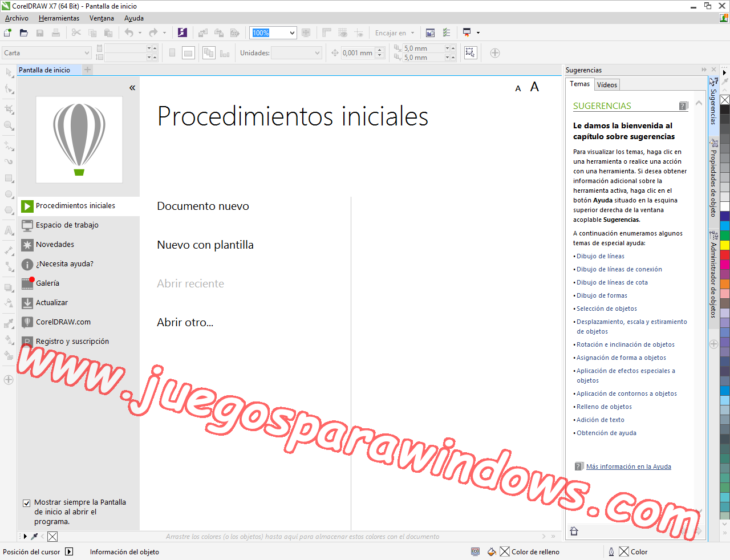Open the zoom level 100% dropdown

(292, 33)
